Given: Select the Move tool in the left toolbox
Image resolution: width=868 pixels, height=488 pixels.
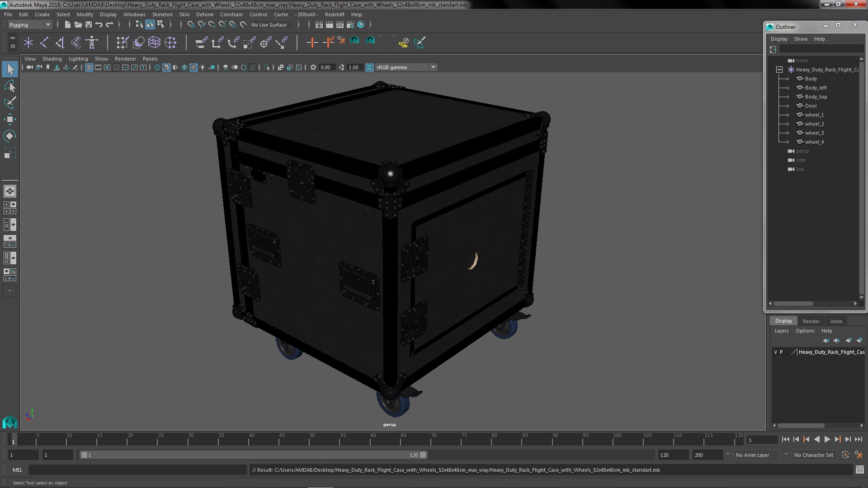Looking at the screenshot, I should pyautogui.click(x=9, y=120).
